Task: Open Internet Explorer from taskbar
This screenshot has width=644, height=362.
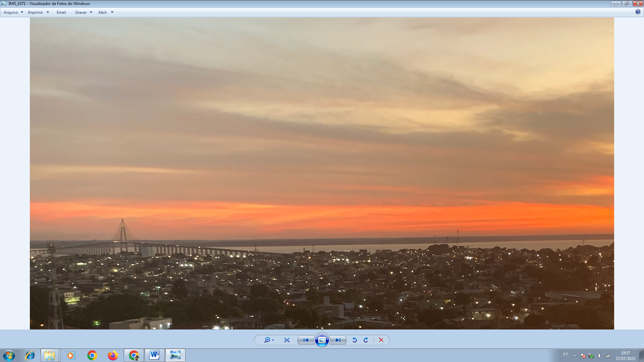Action: click(30, 355)
